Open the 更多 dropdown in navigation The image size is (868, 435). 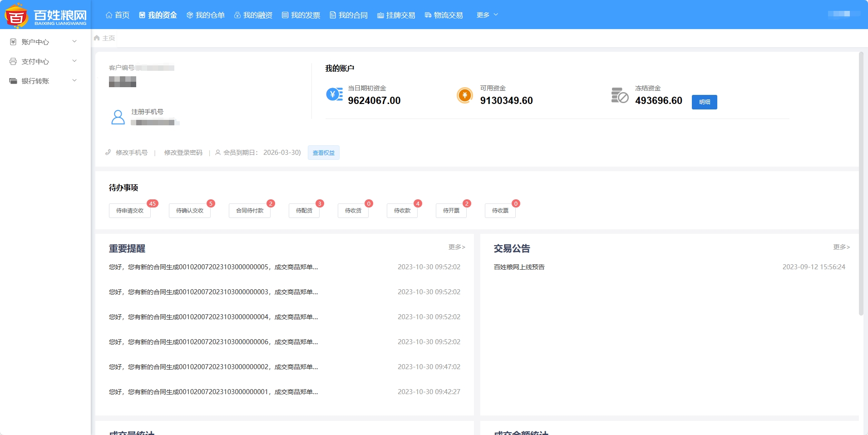point(487,15)
